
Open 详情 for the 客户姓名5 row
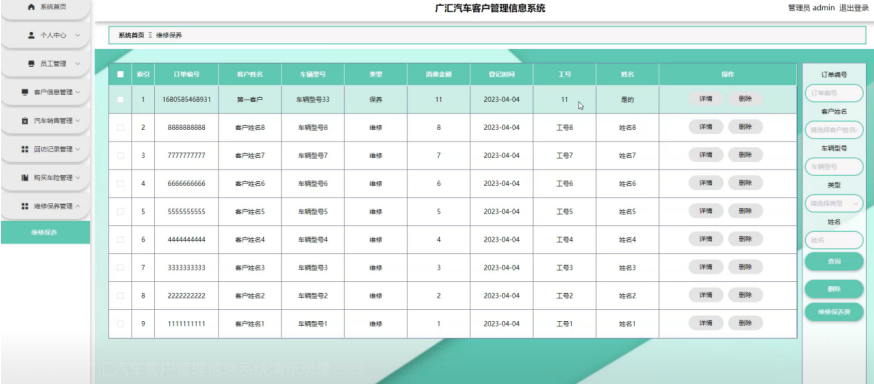pyautogui.click(x=706, y=211)
